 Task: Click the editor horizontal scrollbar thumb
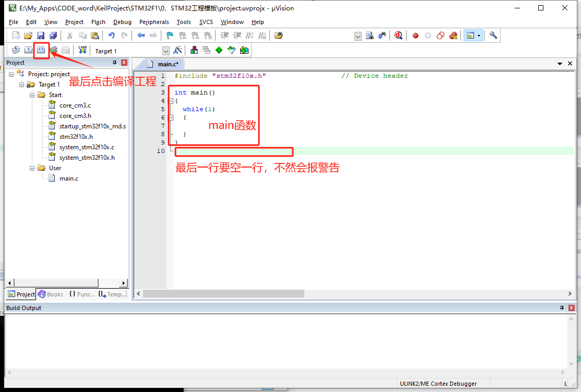(x=223, y=294)
